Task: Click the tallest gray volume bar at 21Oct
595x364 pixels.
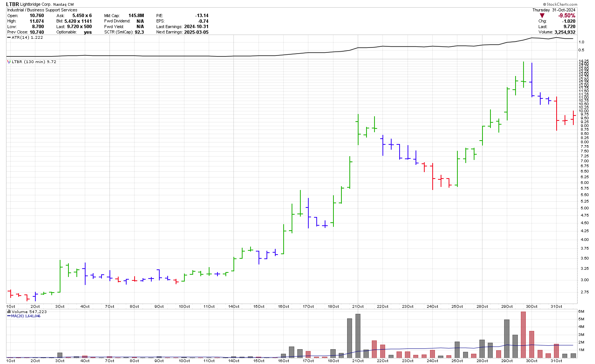Action: point(358,336)
